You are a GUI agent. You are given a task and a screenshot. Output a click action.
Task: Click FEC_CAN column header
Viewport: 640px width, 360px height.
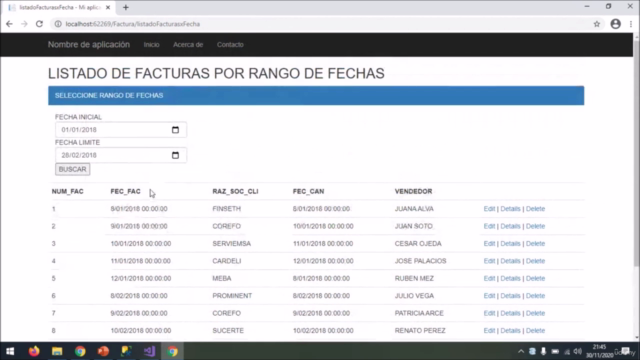[308, 191]
